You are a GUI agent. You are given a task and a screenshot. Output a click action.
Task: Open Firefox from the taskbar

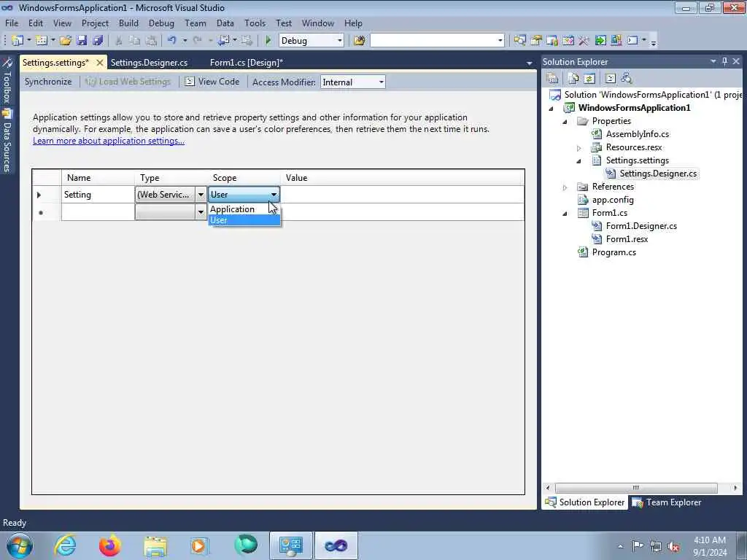(109, 545)
